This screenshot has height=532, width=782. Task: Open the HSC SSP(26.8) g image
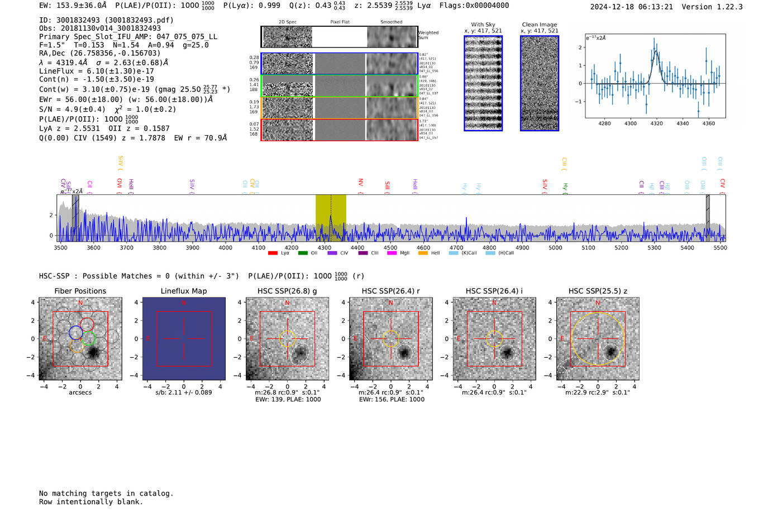tap(287, 339)
